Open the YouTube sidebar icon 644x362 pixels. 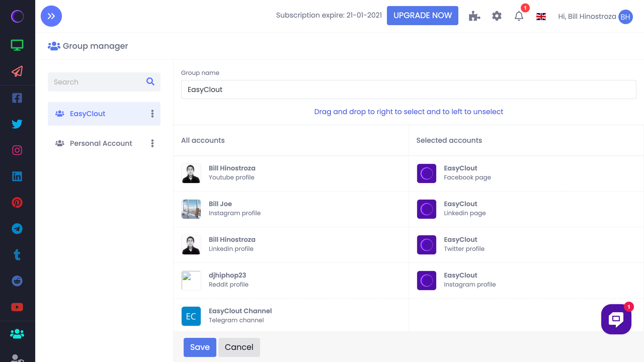click(17, 307)
